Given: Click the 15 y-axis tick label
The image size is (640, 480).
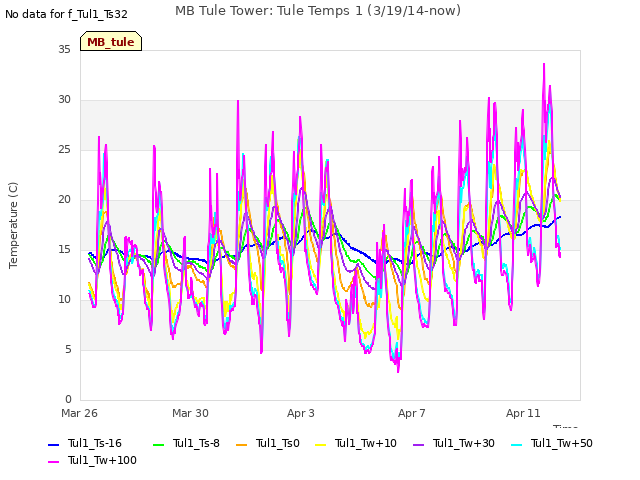Looking at the screenshot, I should [64, 249].
